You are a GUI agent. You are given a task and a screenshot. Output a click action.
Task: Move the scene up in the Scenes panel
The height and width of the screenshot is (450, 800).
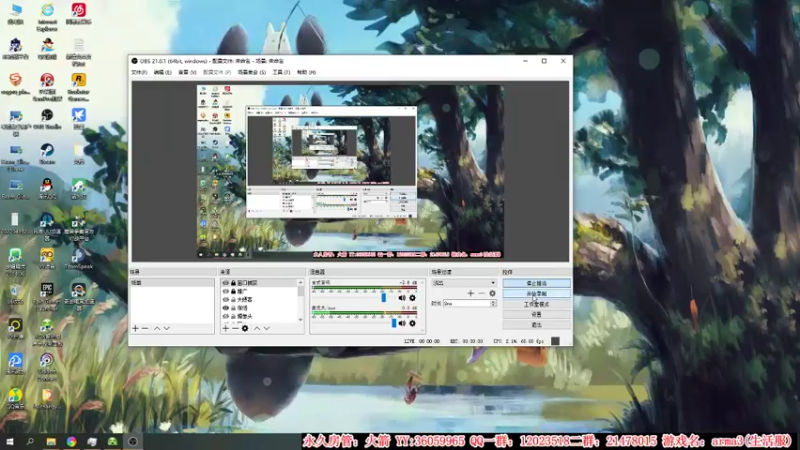(157, 329)
